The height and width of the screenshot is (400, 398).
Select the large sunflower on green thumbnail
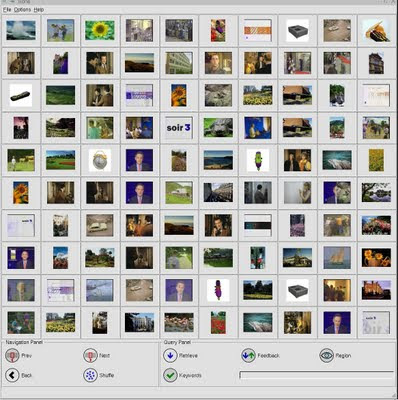(100, 30)
